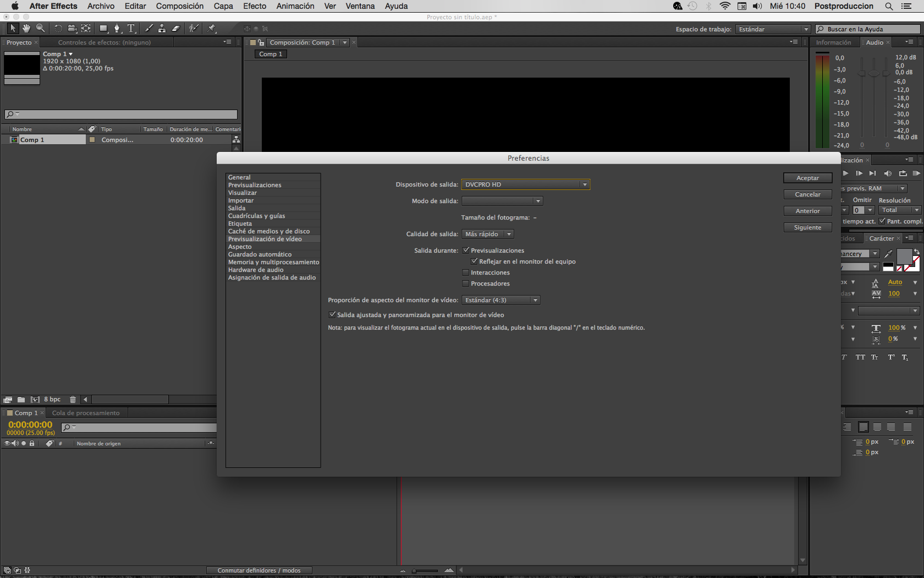The height and width of the screenshot is (578, 924).
Task: Swap fill and stroke colors
Action: 916,252
